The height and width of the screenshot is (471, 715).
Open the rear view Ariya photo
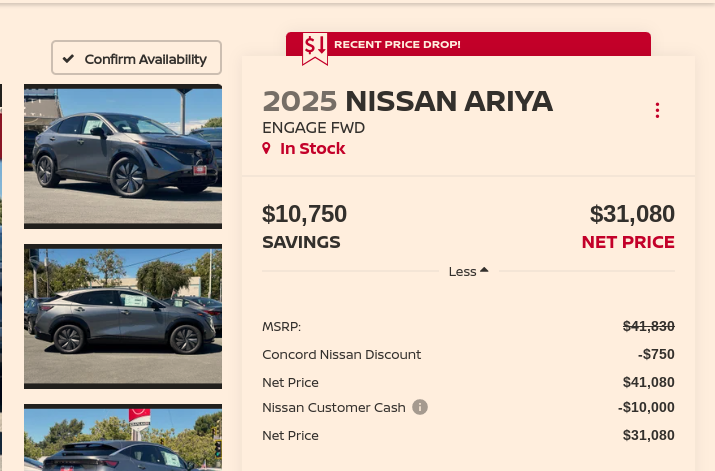pyautogui.click(x=123, y=437)
